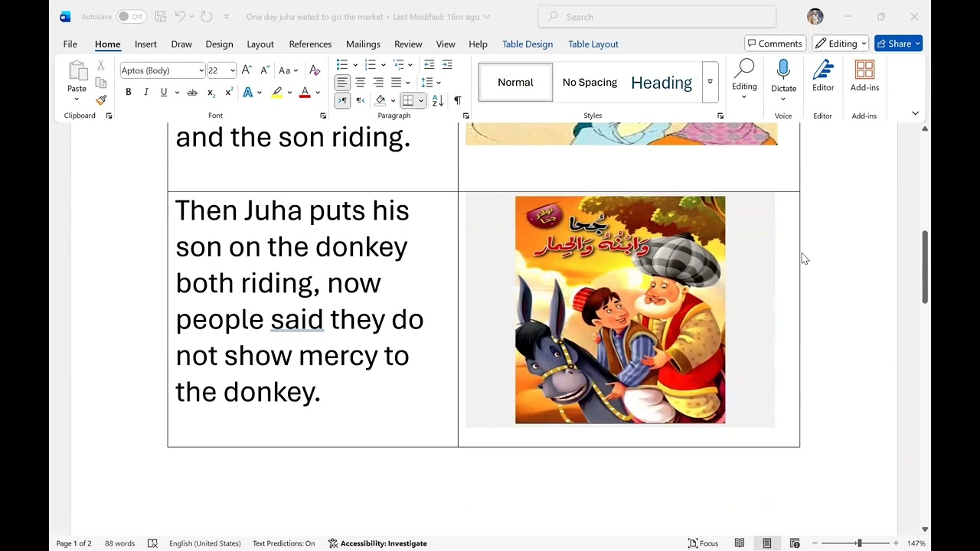Clear all formatting icon
Image resolution: width=980 pixels, height=551 pixels.
(315, 70)
